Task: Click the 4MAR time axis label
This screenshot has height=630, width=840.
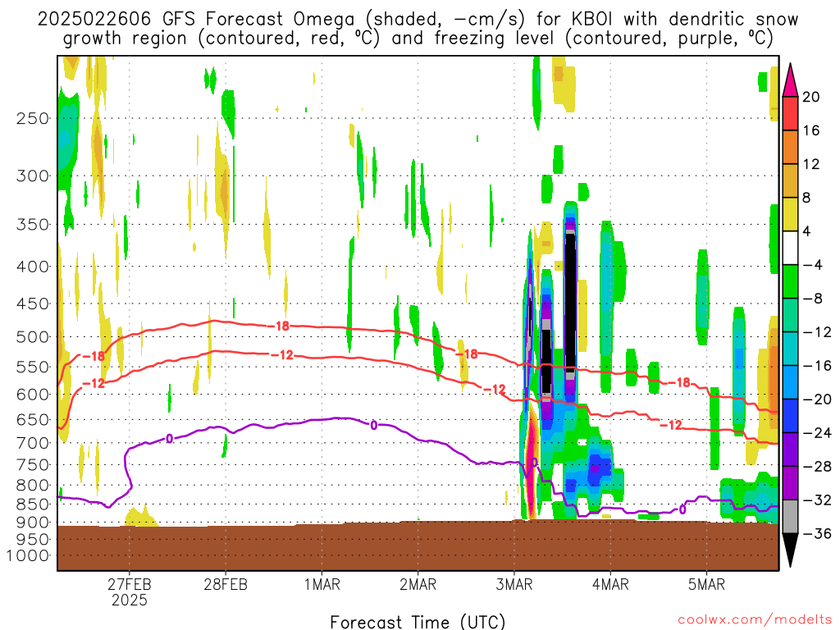Action: click(610, 584)
